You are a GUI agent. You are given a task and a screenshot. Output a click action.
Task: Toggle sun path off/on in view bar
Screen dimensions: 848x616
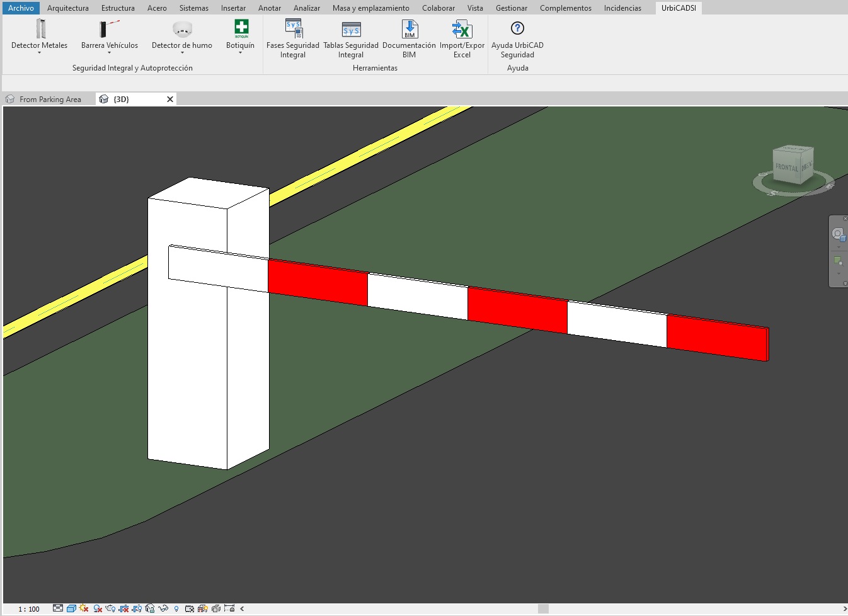[84, 608]
